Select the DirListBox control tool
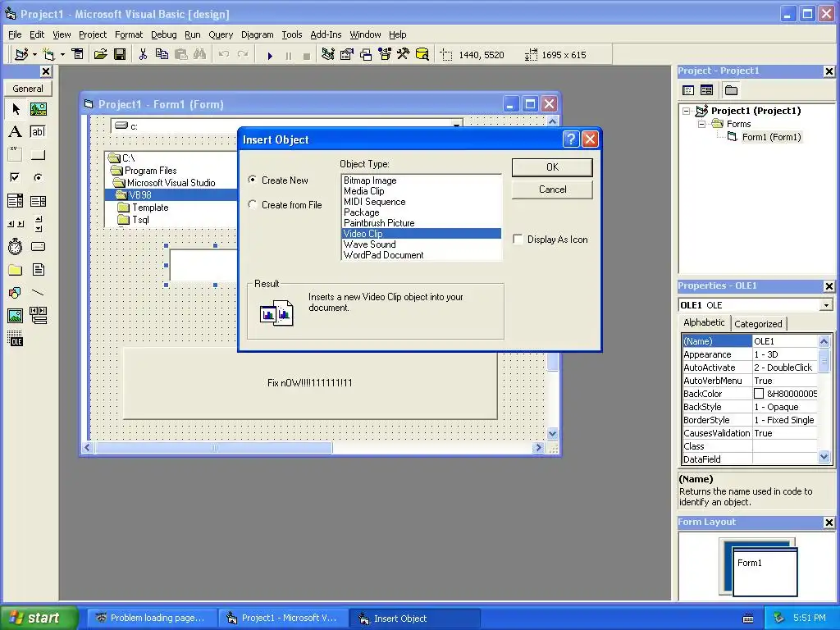Viewport: 840px width, 630px height. point(16,269)
